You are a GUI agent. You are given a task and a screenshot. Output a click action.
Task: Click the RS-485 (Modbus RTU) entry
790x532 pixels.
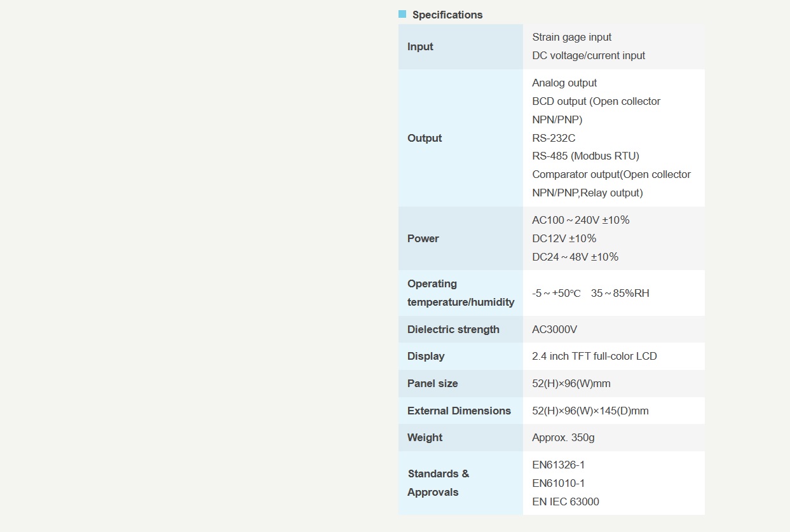[585, 156]
